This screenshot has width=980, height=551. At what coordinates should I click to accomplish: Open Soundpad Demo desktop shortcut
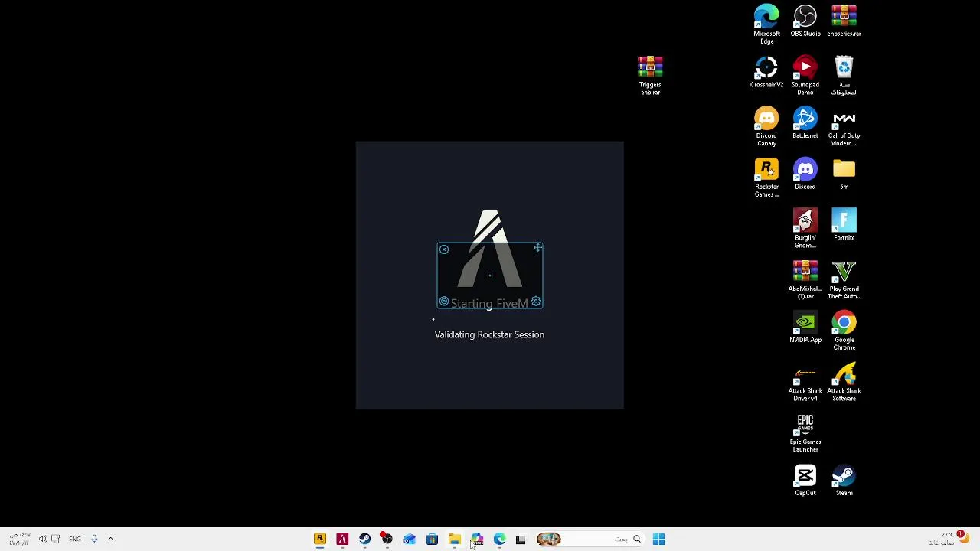tap(805, 75)
